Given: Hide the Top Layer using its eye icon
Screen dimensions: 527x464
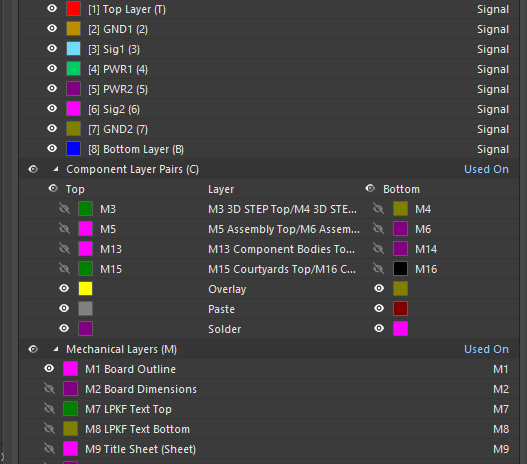Looking at the screenshot, I should coord(52,8).
